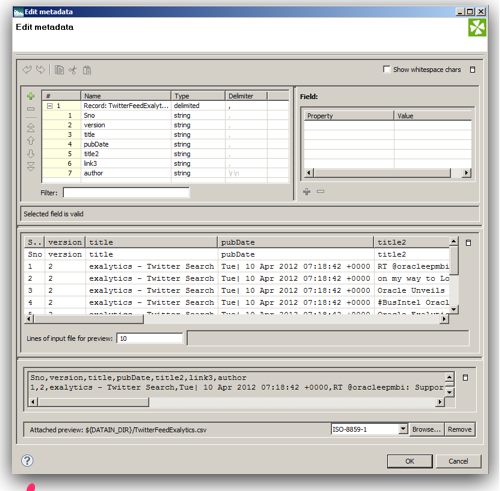This screenshot has height=491, width=500.
Task: Remove property with minus icon
Action: pos(320,191)
